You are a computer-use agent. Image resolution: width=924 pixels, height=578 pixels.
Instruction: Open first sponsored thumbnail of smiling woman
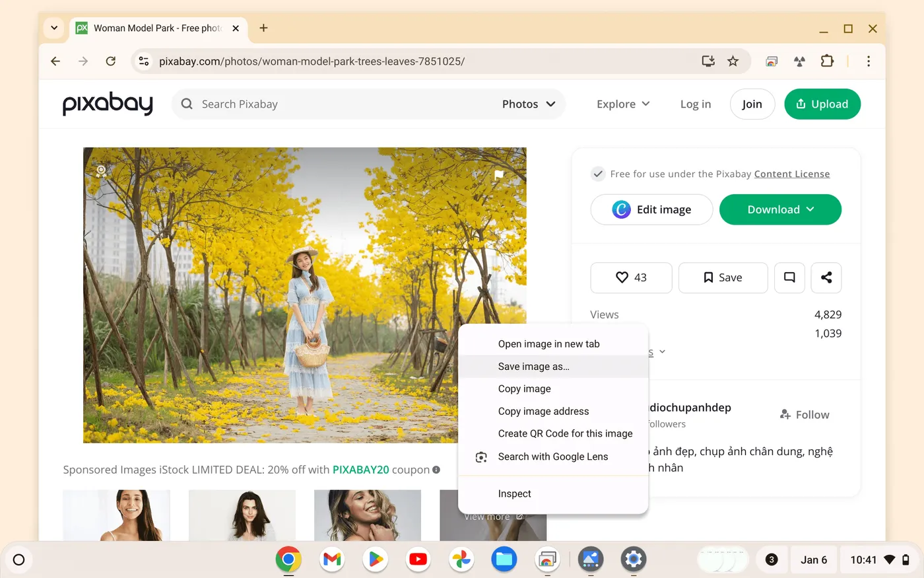(x=116, y=515)
